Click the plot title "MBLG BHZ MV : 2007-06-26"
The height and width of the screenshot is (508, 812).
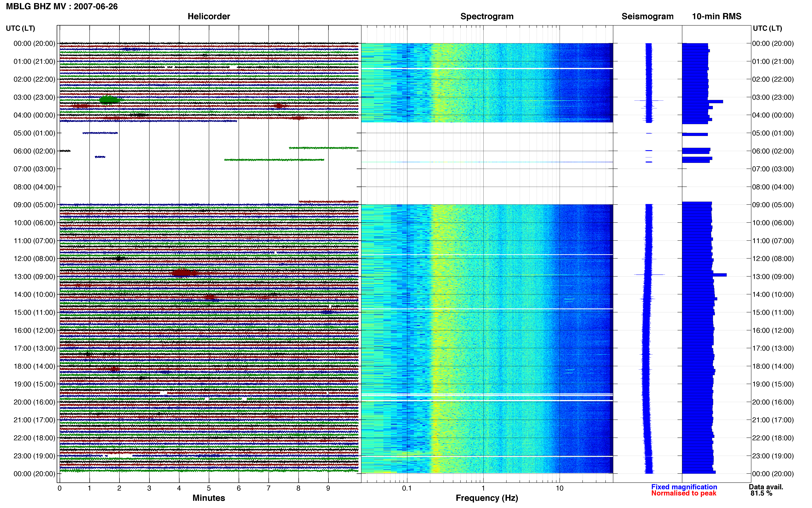[x=62, y=6]
